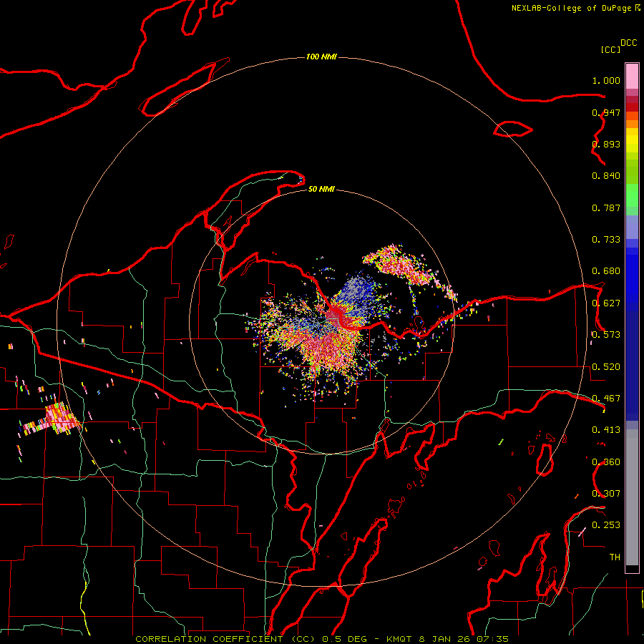Select the 0.413 legend value
This screenshot has height=644, width=644.
pos(606,430)
